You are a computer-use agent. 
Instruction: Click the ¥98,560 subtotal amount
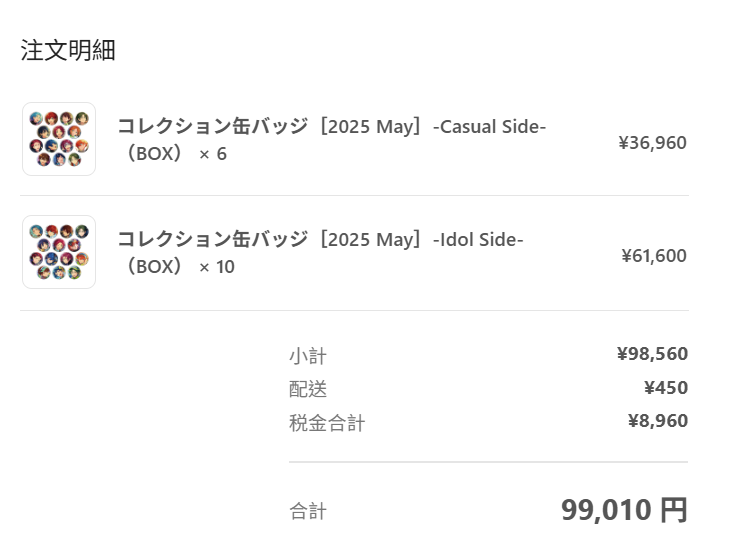tap(652, 354)
